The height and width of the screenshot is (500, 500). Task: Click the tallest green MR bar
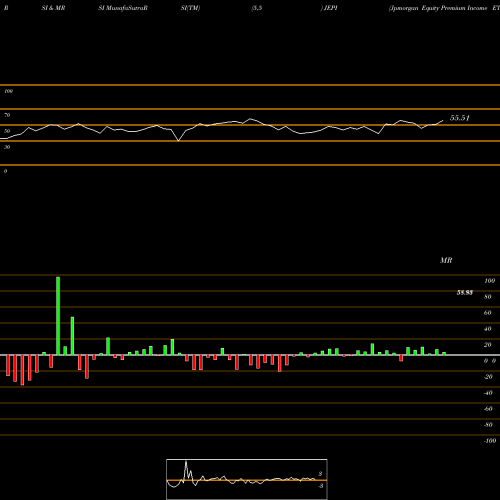coord(58,316)
